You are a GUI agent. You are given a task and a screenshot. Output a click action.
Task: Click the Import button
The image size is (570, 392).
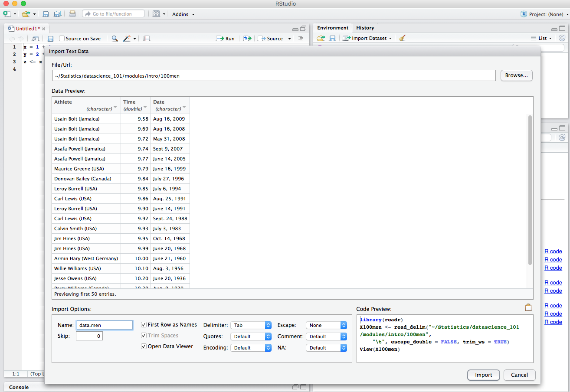(x=483, y=375)
